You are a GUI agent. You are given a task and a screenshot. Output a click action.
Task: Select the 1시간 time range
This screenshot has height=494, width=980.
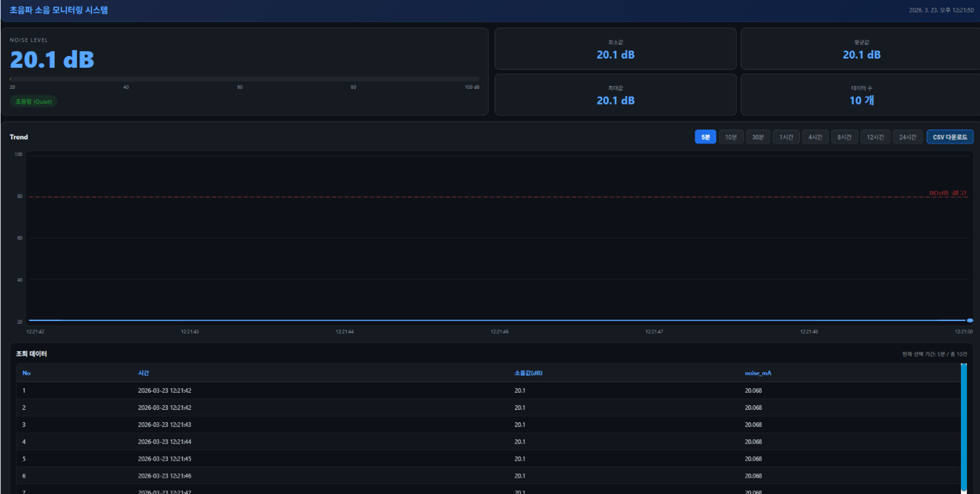coord(786,137)
